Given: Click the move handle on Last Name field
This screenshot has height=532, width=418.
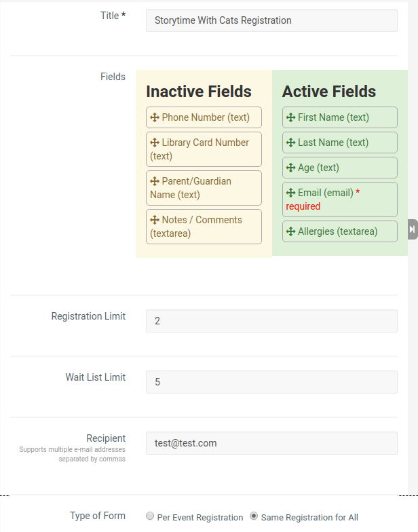Looking at the screenshot, I should click(x=290, y=142).
